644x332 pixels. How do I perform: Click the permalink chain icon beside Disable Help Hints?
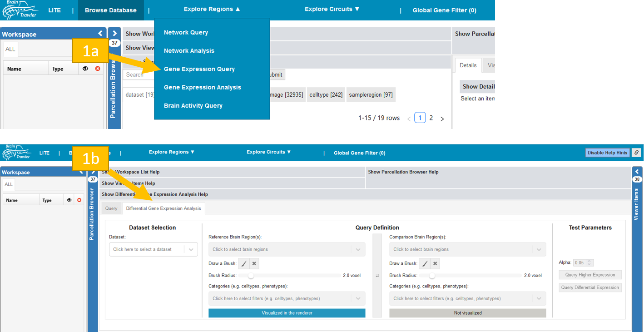click(636, 153)
